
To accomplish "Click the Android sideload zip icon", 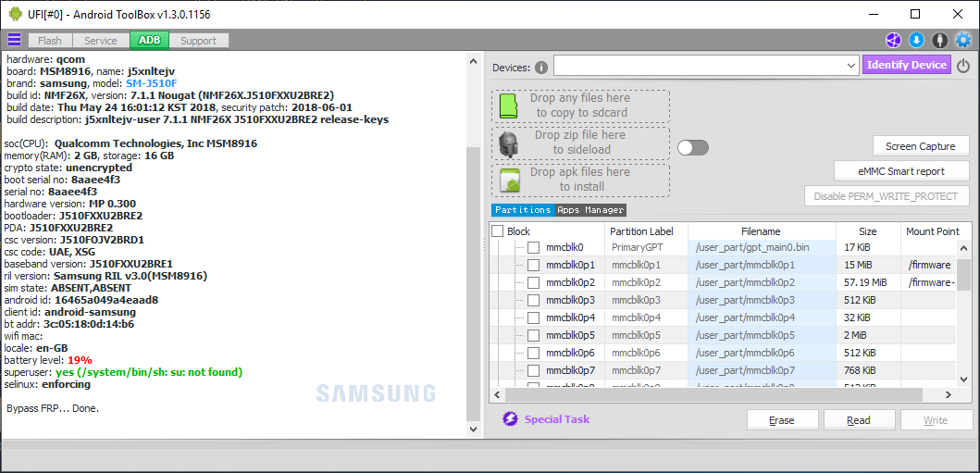I will 509,143.
